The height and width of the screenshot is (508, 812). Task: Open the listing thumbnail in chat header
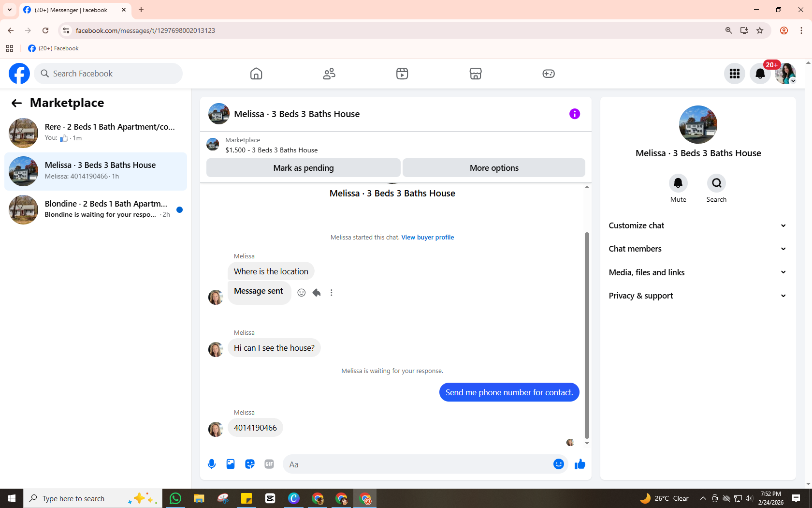pyautogui.click(x=219, y=114)
